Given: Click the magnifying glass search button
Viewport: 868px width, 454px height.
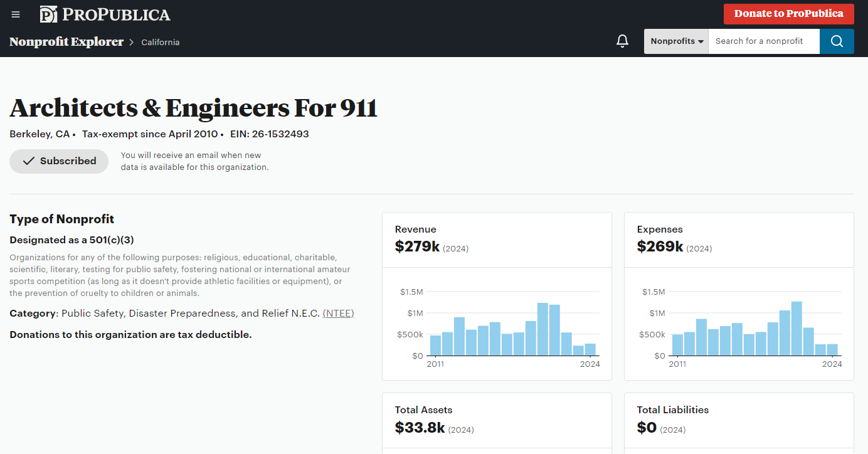Looking at the screenshot, I should pos(837,41).
